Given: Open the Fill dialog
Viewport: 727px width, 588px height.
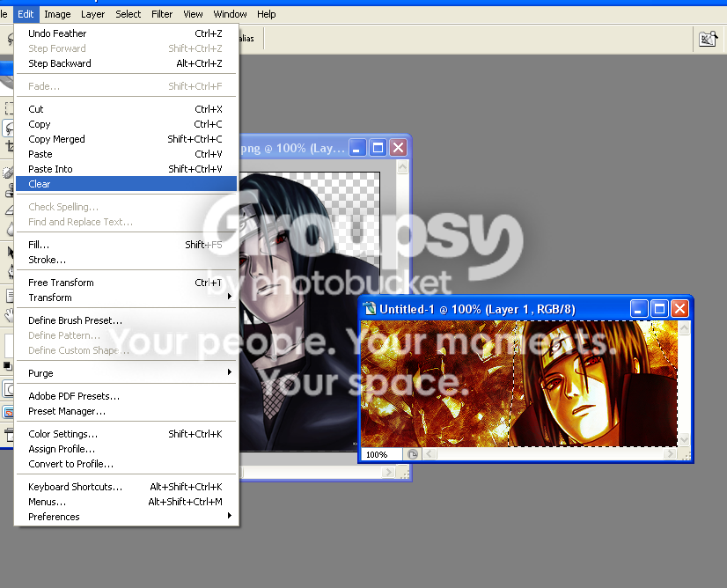Looking at the screenshot, I should coord(126,245).
